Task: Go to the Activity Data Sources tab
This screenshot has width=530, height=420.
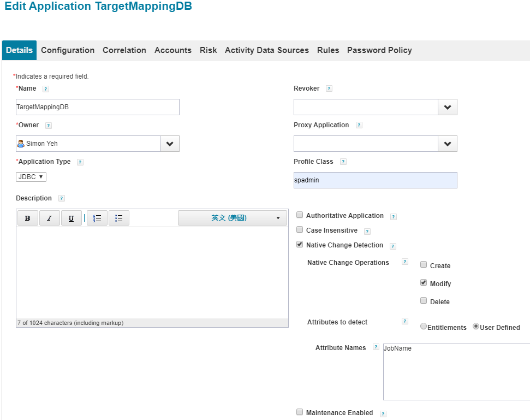Action: [x=267, y=50]
